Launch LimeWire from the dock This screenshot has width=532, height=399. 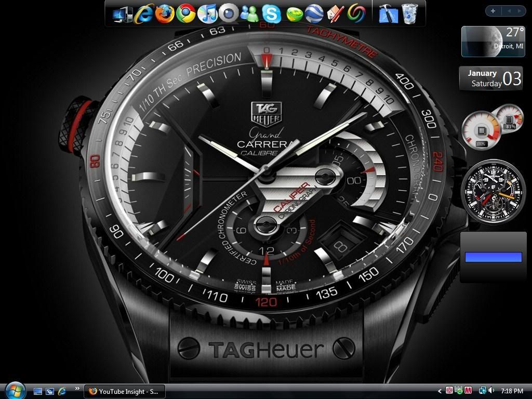pyautogui.click(x=294, y=15)
